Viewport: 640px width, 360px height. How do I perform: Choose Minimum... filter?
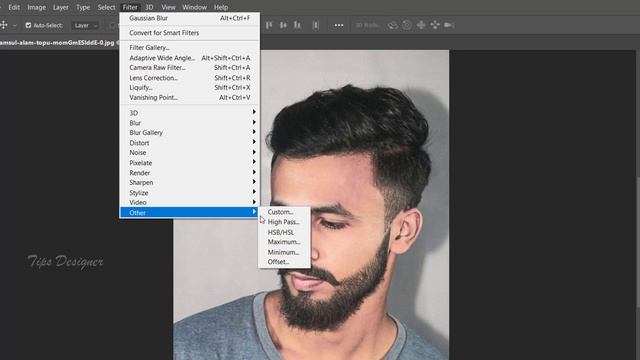[284, 252]
